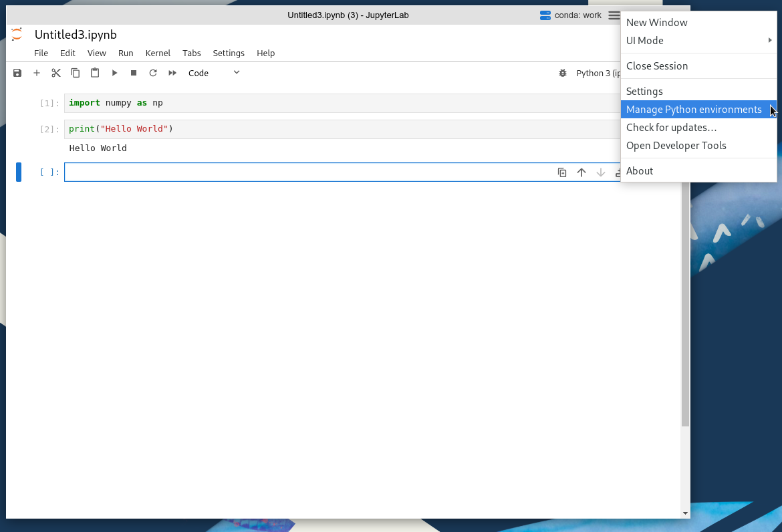Run the selected cell play icon

pyautogui.click(x=114, y=73)
